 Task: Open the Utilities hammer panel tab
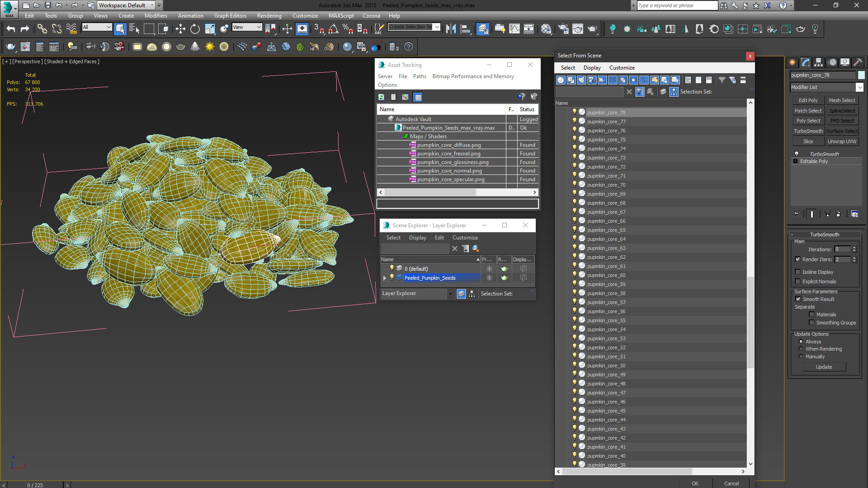pos(858,62)
